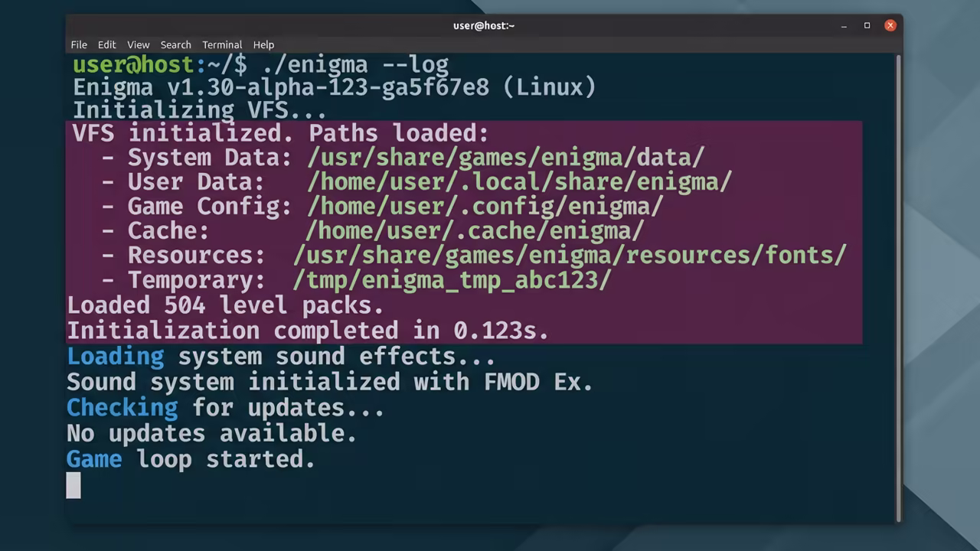Click the /tmp/enigma_tmp_abc123/ path
The width and height of the screenshot is (980, 551).
(452, 280)
